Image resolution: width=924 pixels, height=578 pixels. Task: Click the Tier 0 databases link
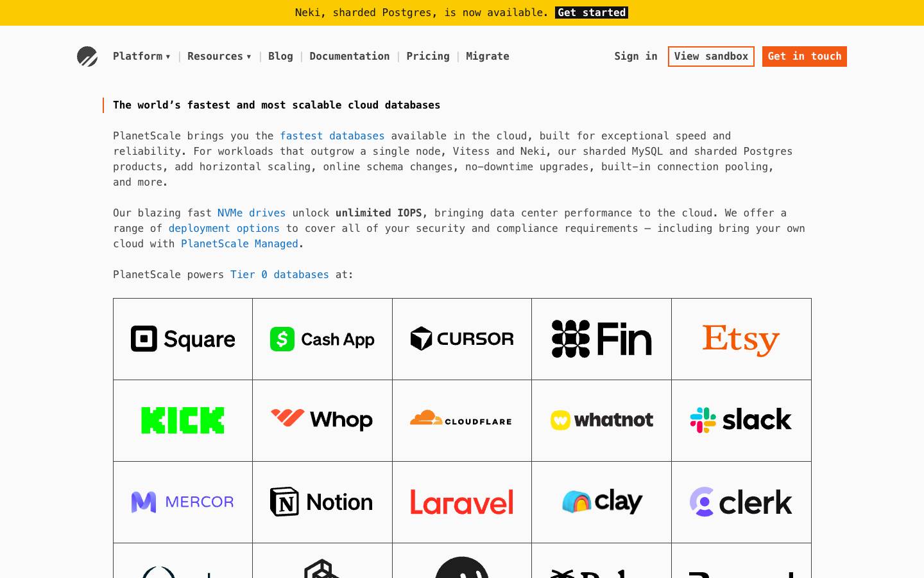coord(280,275)
